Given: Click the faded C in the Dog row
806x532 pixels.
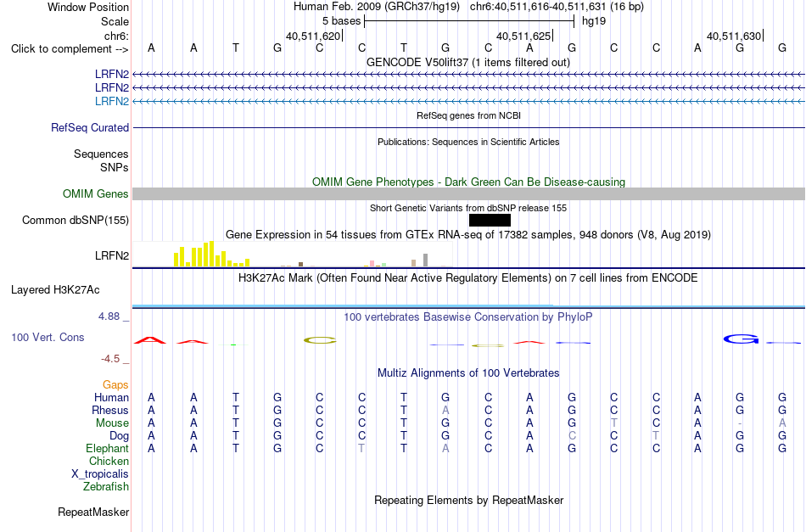Looking at the screenshot, I should (x=572, y=436).
